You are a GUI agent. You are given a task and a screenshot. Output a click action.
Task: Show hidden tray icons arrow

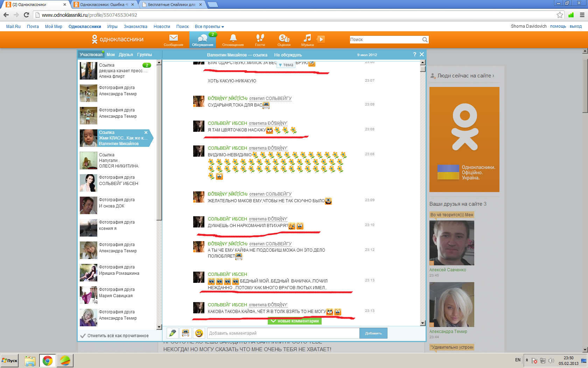(527, 360)
